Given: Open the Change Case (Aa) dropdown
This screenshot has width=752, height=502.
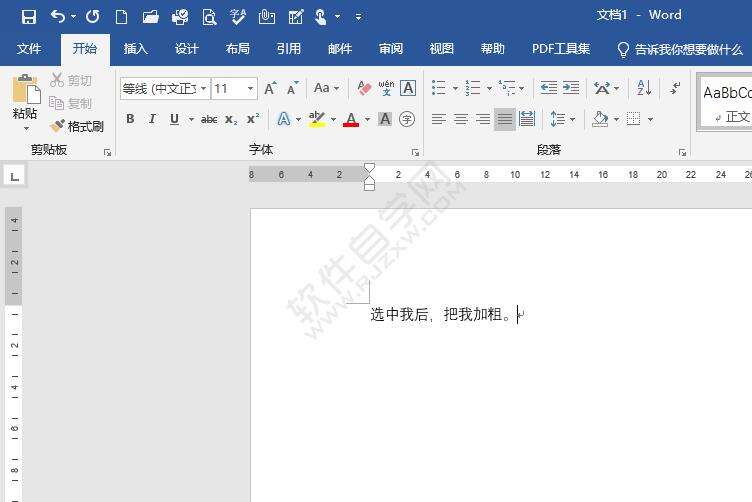Looking at the screenshot, I should click(326, 88).
